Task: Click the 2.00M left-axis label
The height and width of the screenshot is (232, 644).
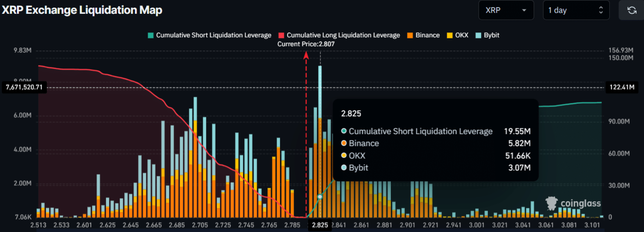Action: pos(23,183)
